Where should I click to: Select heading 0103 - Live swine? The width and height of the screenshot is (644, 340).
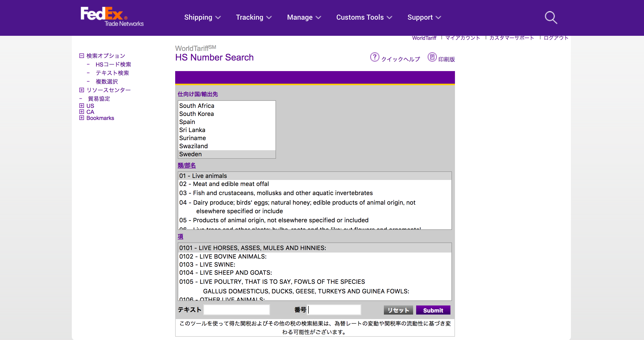(315, 265)
